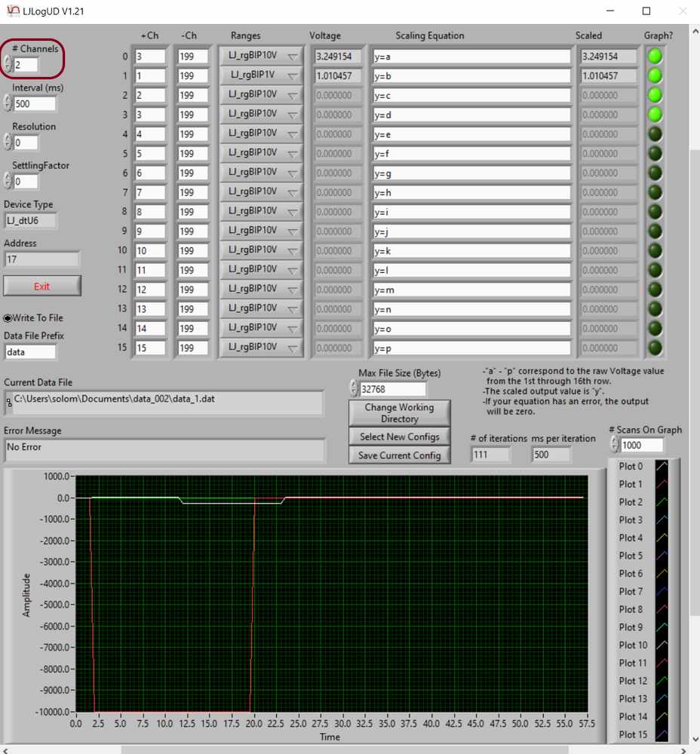Click the Exit button
The width and height of the screenshot is (700, 754).
[x=42, y=286]
